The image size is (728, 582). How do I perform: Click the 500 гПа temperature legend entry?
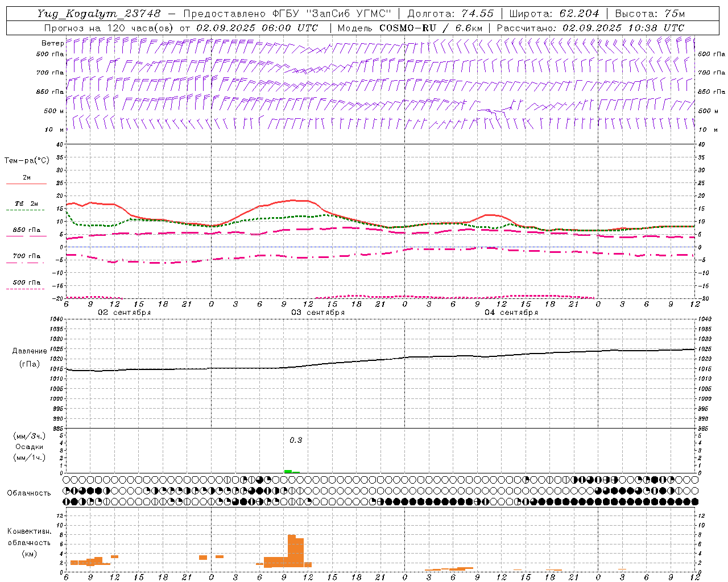(x=26, y=282)
